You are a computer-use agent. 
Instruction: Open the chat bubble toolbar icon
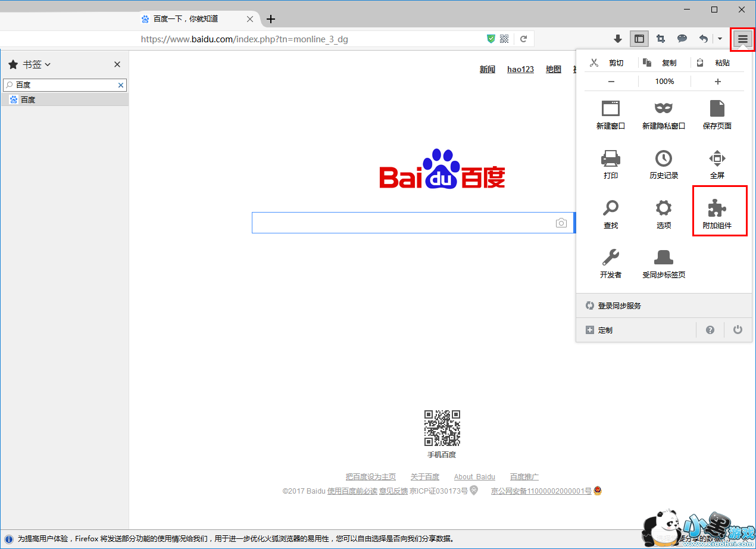click(682, 39)
